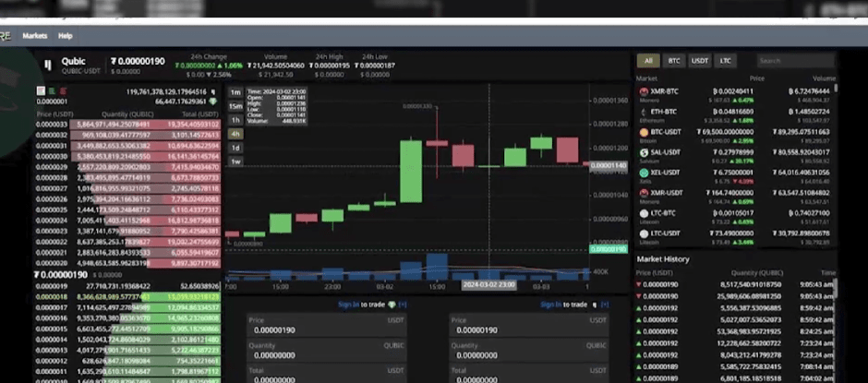The height and width of the screenshot is (383, 868).
Task: Click Sign In link above buy form
Action: [x=348, y=304]
